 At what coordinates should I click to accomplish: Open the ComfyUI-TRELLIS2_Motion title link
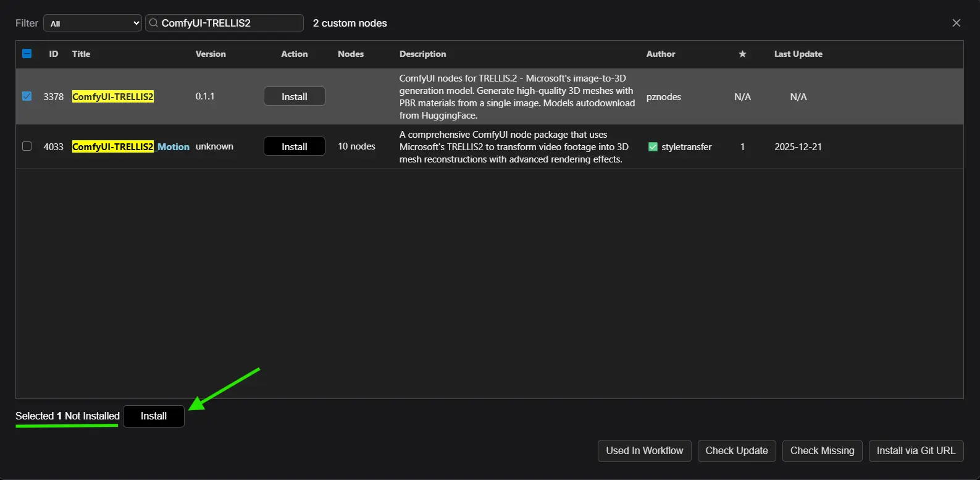coord(130,147)
